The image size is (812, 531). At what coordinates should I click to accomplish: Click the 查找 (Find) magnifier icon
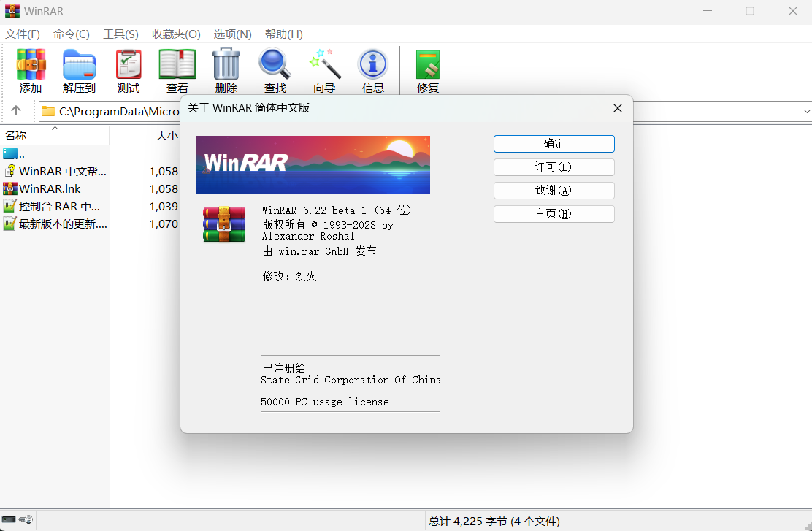275,66
